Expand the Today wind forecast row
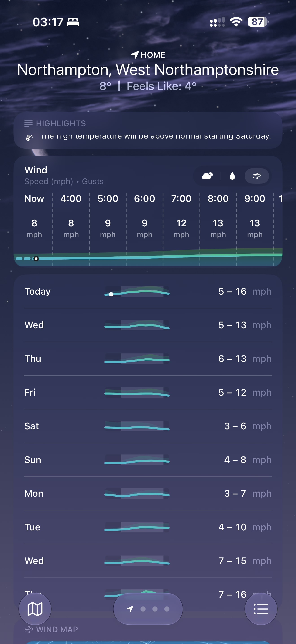 (148, 291)
